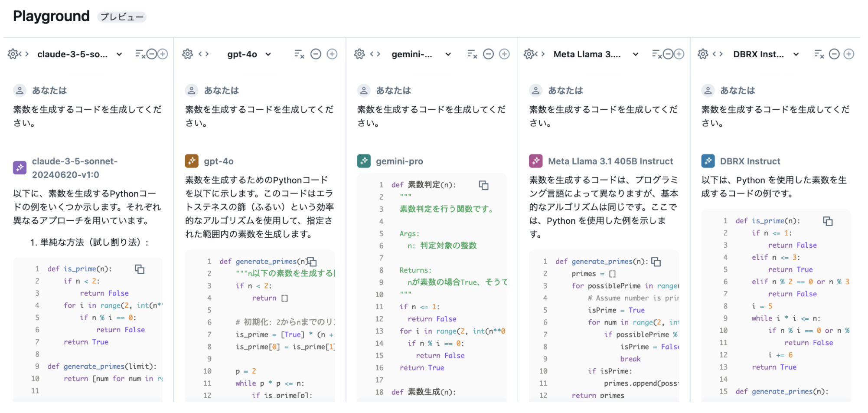Clear chat in Meta Llama panel
Screen dimensions: 868x413
[x=657, y=54]
